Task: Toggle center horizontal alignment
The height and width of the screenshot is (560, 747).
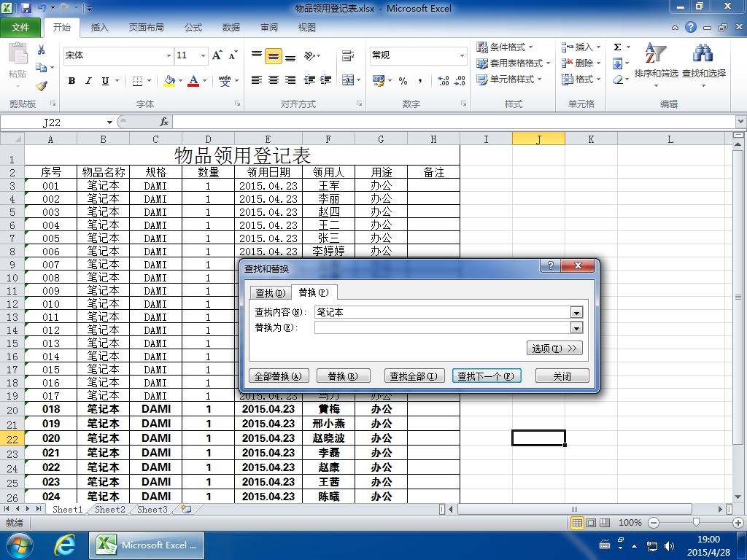Action: 274,80
